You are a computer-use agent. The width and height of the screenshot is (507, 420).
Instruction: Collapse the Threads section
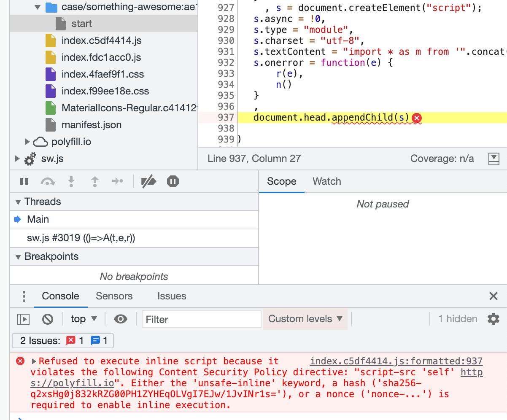coord(18,202)
